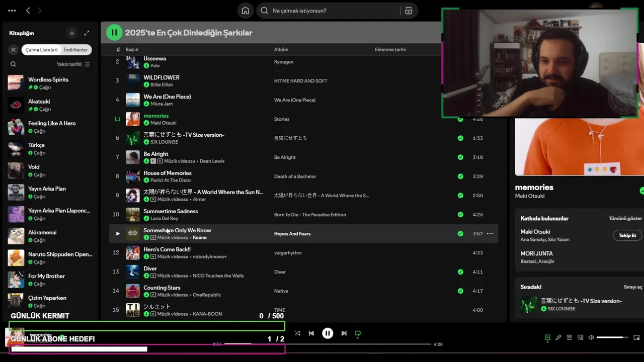
Task: Open the three-dots app menu
Action: pyautogui.click(x=12, y=11)
